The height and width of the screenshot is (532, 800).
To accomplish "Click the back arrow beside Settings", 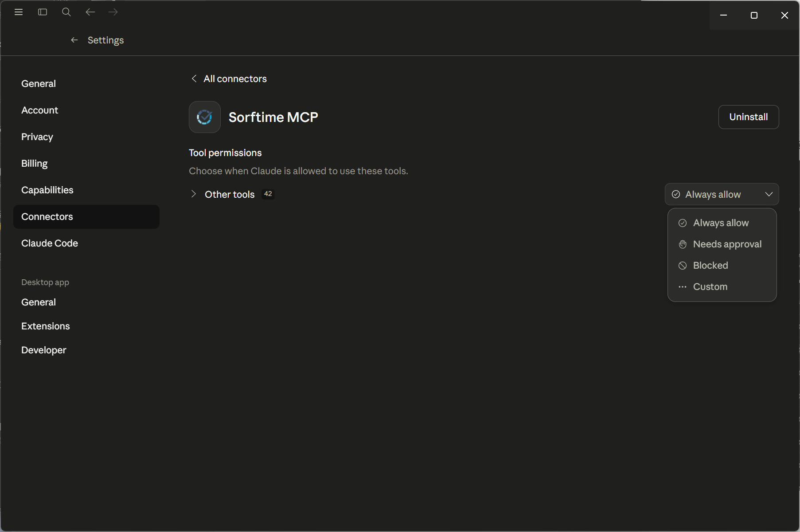I will coord(74,40).
